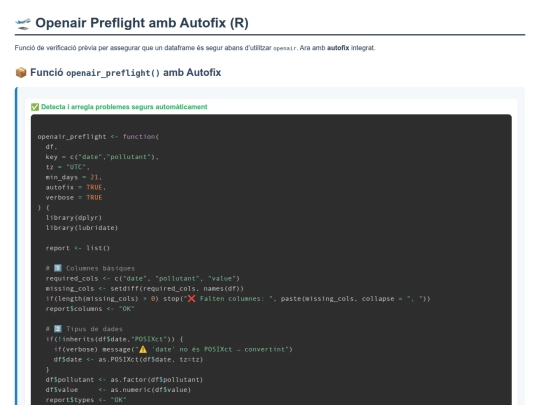540x405 pixels.
Task: Click the code line 'df$date <- as.POSIXct(df$date, tz=tz)'
Action: (x=128, y=360)
